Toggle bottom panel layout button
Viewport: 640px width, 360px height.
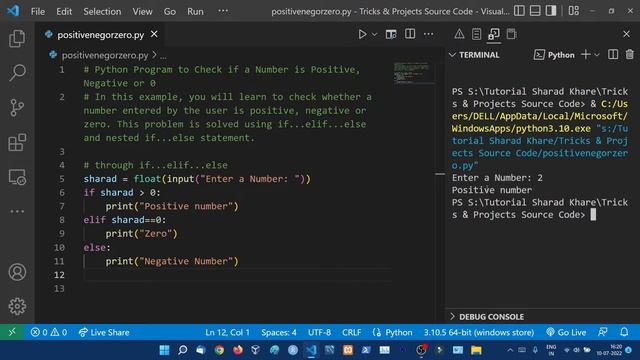point(535,11)
